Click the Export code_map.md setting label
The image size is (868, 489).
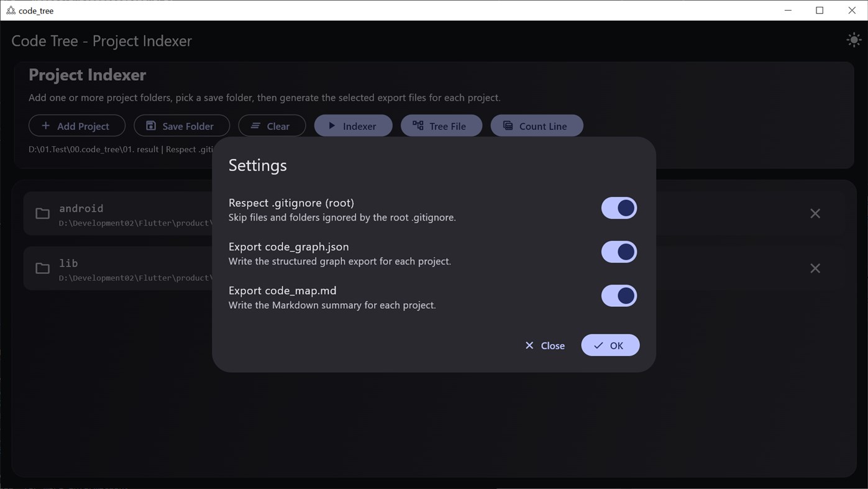[283, 290]
